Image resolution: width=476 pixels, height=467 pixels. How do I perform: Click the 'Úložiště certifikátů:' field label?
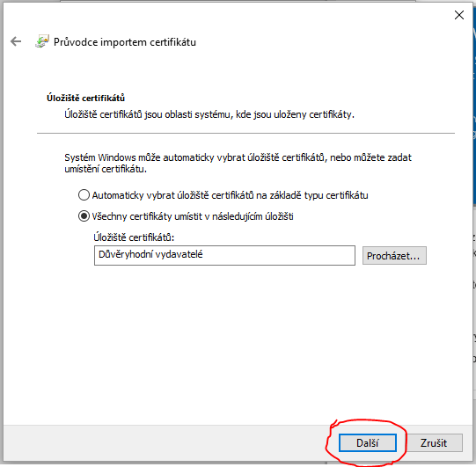(x=134, y=237)
